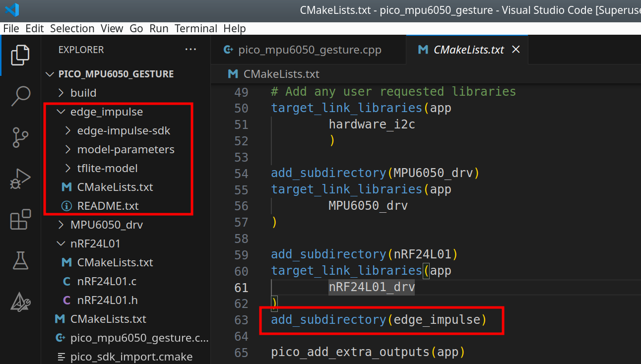Screen dimensions: 641x364
Task: Click the EXPLORER panel title
Action: click(81, 50)
